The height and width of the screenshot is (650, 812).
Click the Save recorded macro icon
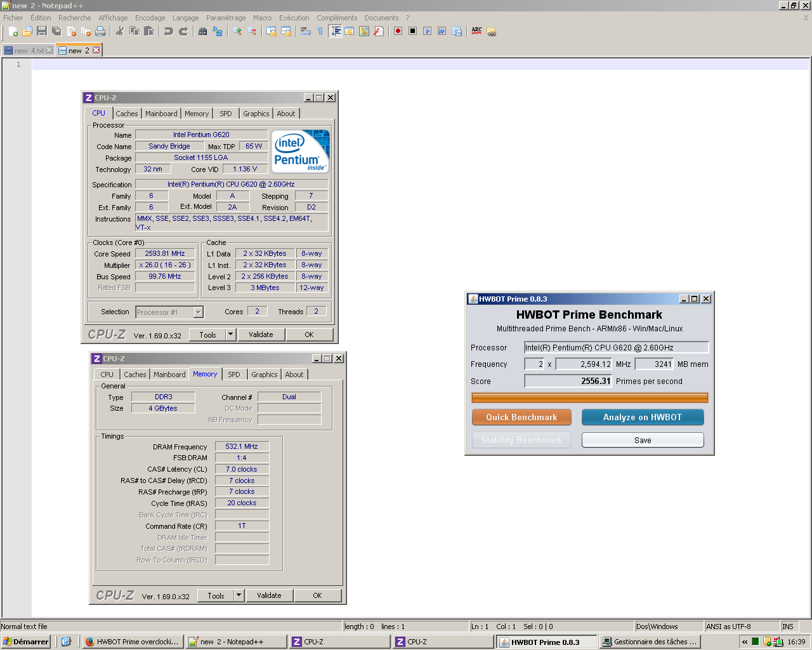tap(457, 31)
